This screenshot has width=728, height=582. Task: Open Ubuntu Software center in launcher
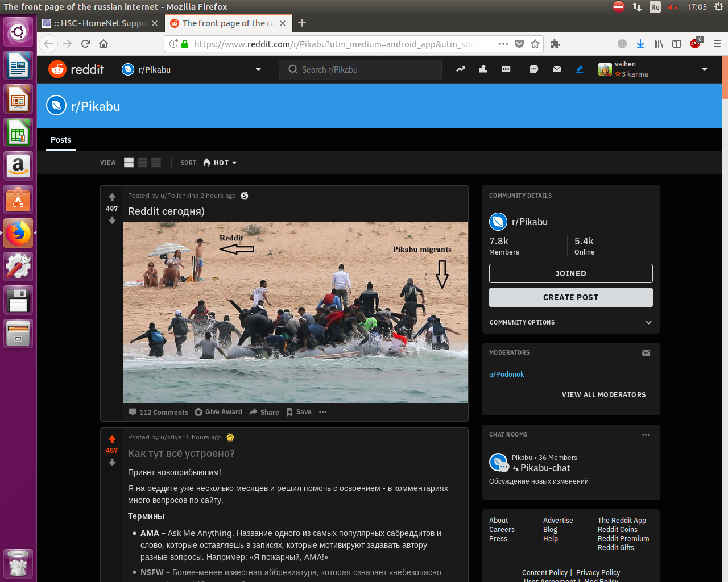click(x=18, y=199)
